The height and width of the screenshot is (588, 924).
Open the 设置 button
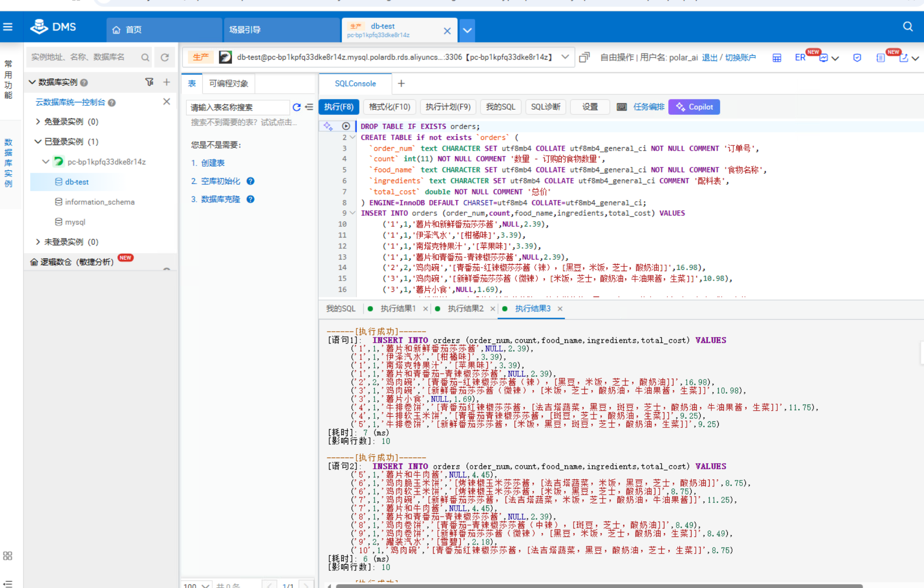pos(590,107)
